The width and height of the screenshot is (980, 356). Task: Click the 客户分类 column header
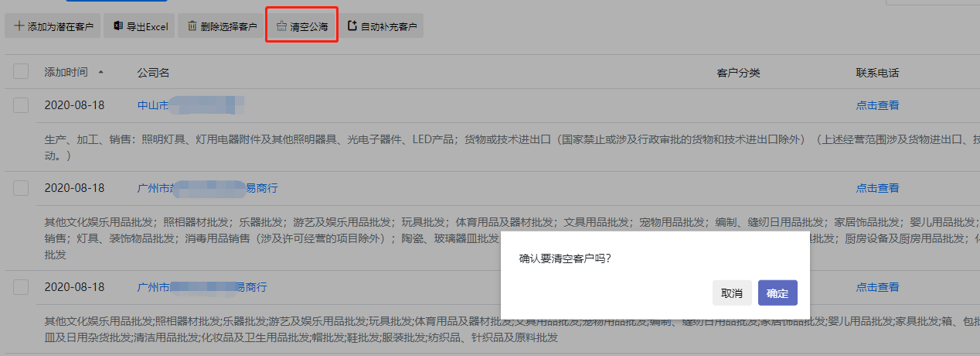739,73
